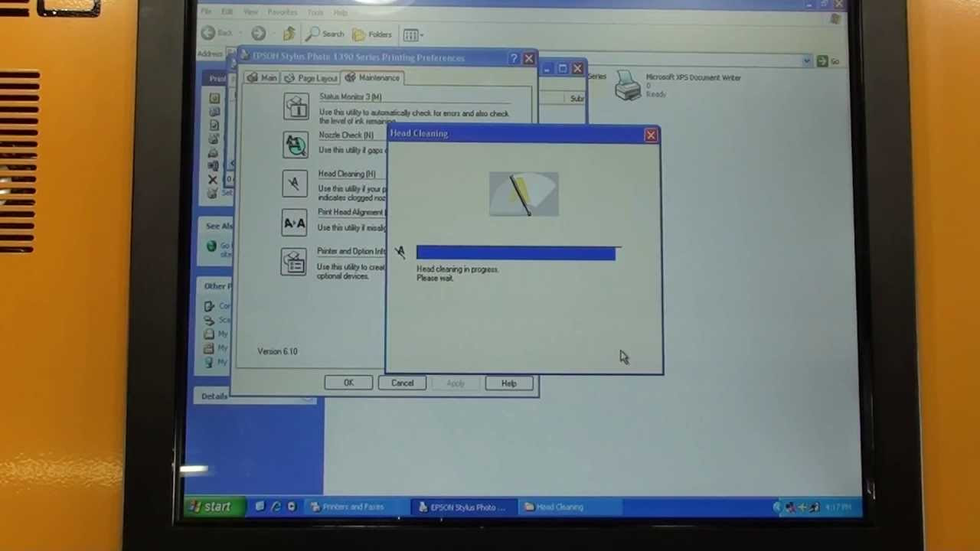Click the Head Cleaning brush icon

click(x=295, y=184)
